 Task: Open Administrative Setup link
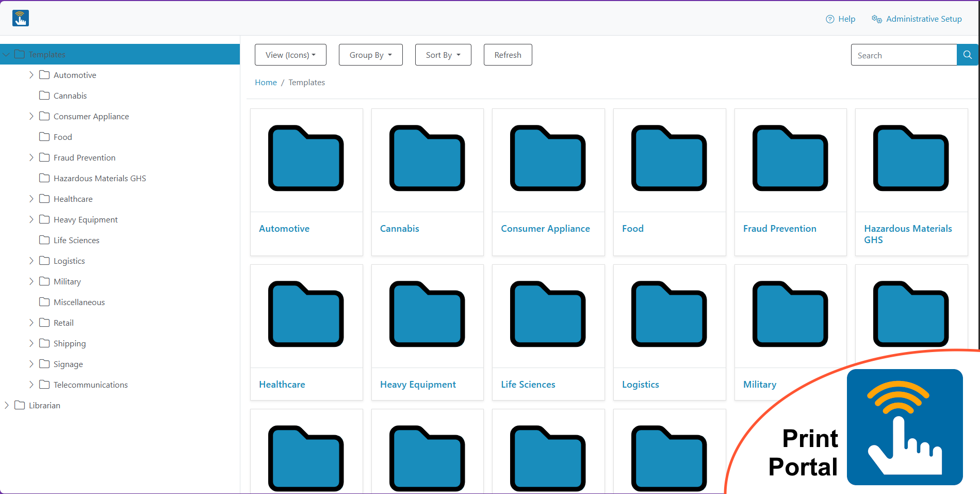(924, 19)
